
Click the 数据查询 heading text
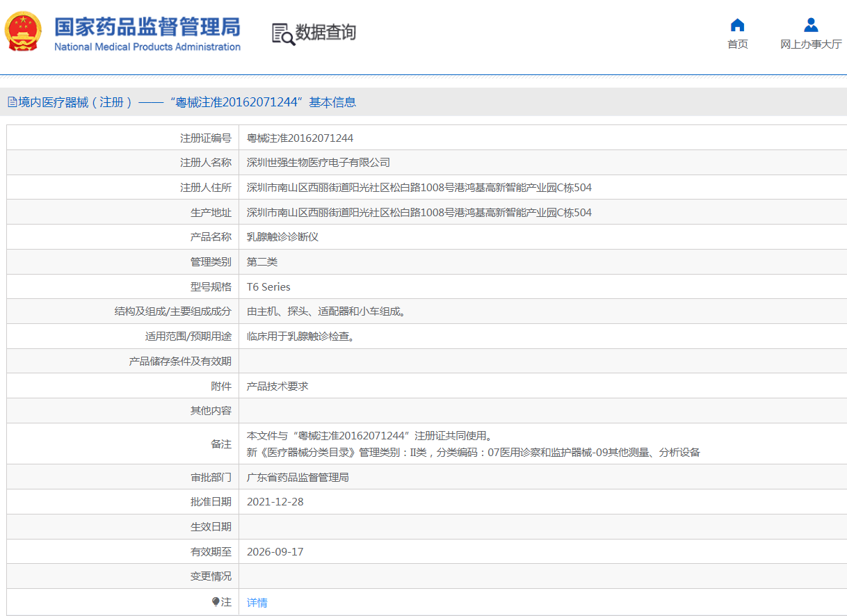point(325,33)
